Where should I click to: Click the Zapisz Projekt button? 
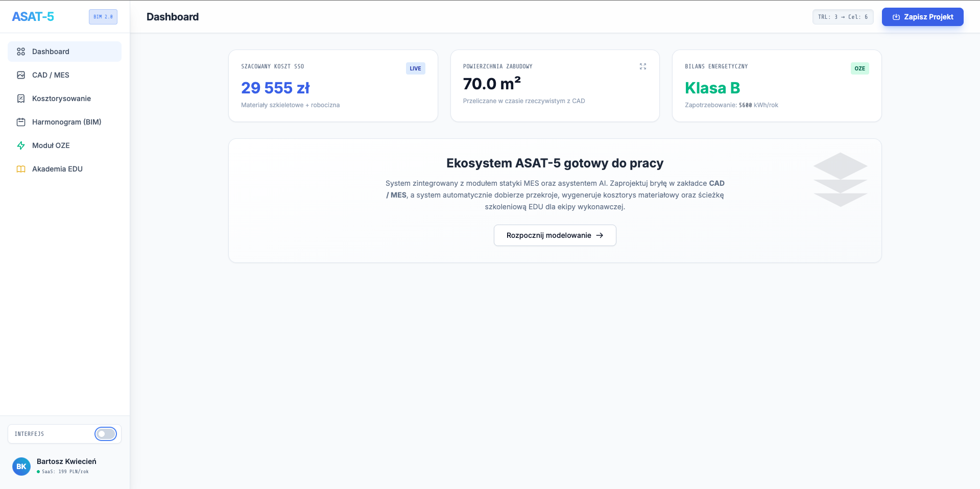[922, 16]
